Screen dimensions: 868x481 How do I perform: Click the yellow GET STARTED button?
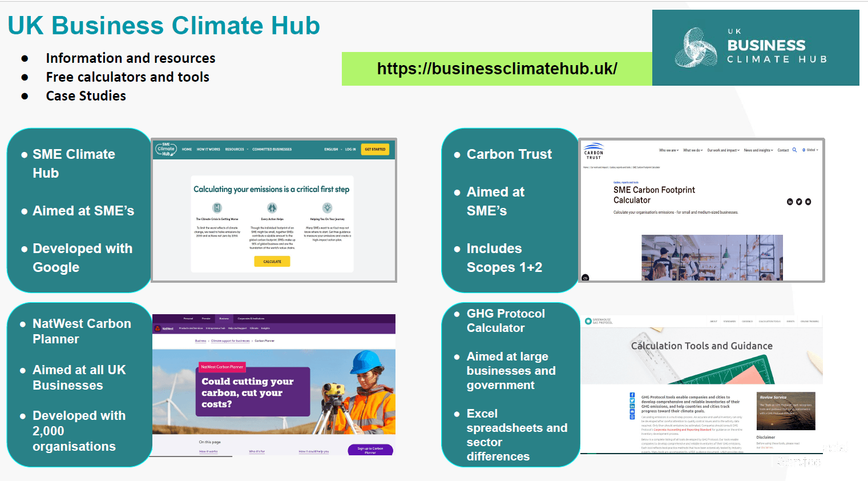click(x=375, y=149)
